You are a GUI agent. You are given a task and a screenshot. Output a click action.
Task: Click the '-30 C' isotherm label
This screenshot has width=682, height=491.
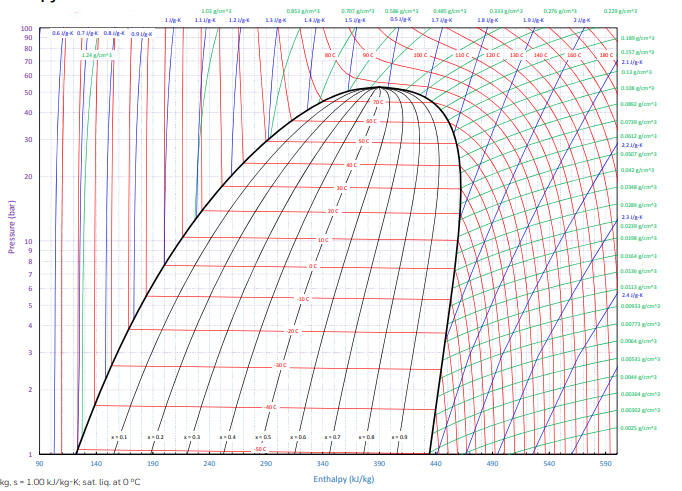pos(280,365)
